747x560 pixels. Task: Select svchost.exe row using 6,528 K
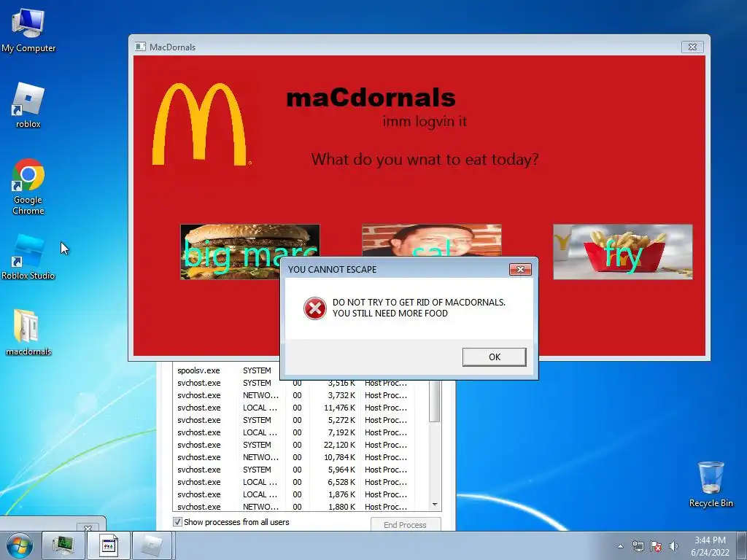[301, 482]
